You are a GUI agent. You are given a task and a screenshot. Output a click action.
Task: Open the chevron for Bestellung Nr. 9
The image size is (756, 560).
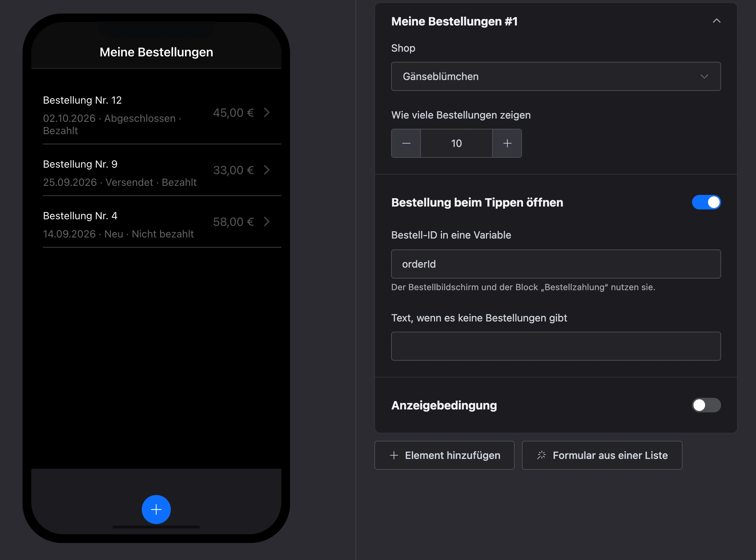(x=267, y=170)
